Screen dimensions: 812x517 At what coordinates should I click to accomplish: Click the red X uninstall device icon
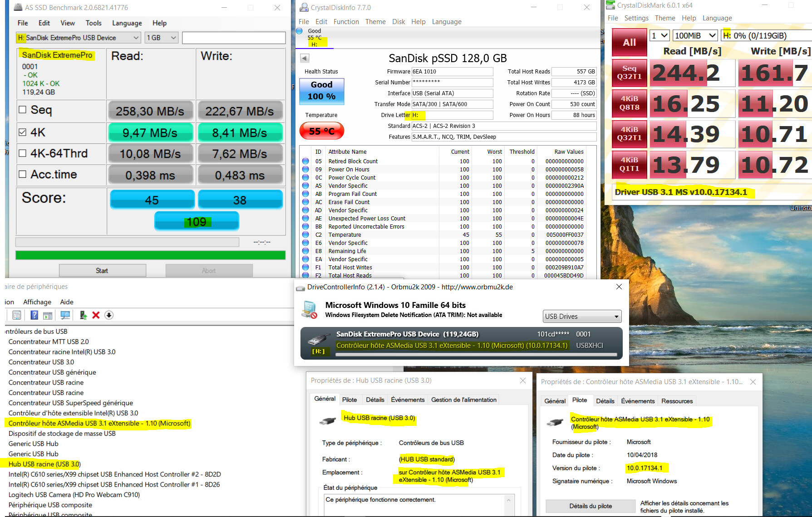click(x=96, y=315)
